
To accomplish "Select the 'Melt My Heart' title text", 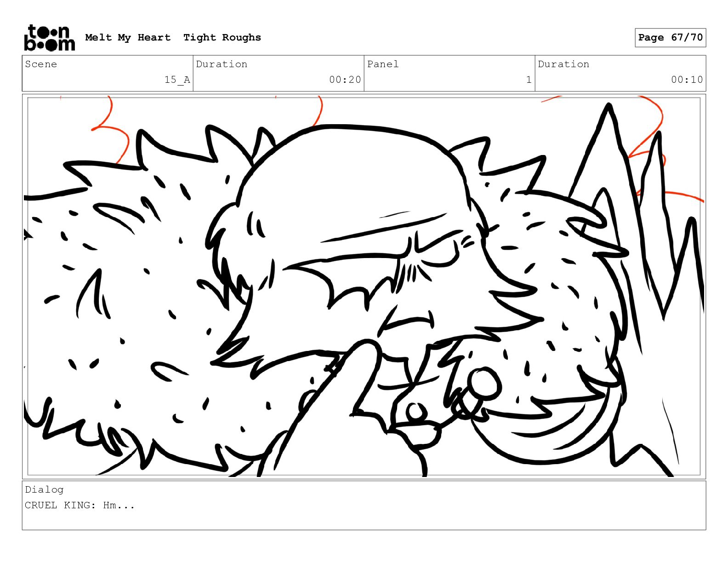I will tap(128, 38).
